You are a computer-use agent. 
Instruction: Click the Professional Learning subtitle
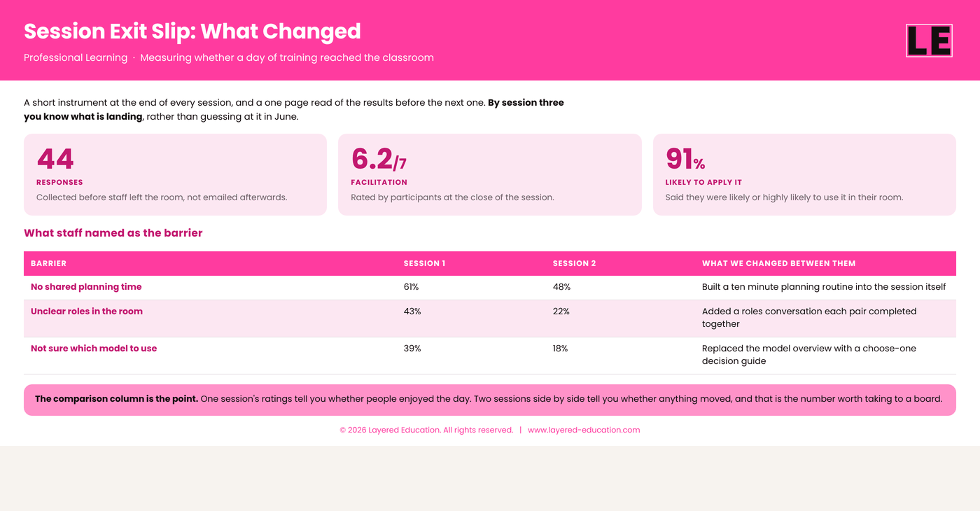point(76,57)
